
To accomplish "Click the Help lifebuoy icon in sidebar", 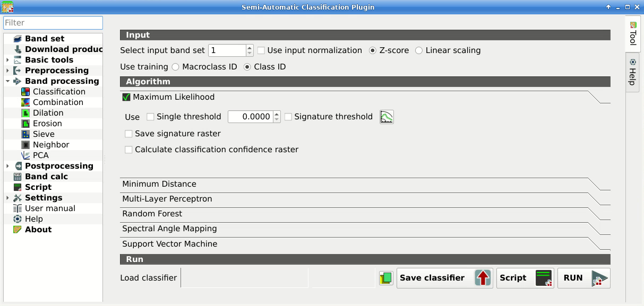I will tap(18, 219).
